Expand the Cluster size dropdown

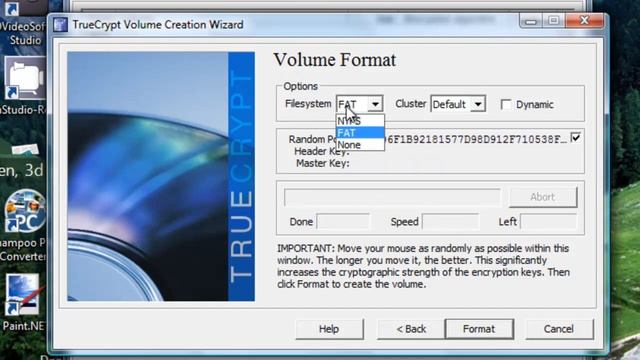pyautogui.click(x=478, y=104)
